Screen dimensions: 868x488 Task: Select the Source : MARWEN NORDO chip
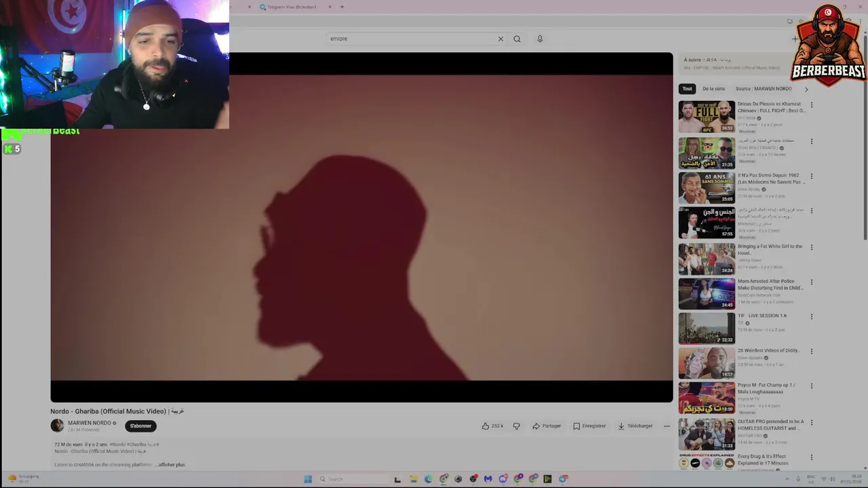pos(764,89)
